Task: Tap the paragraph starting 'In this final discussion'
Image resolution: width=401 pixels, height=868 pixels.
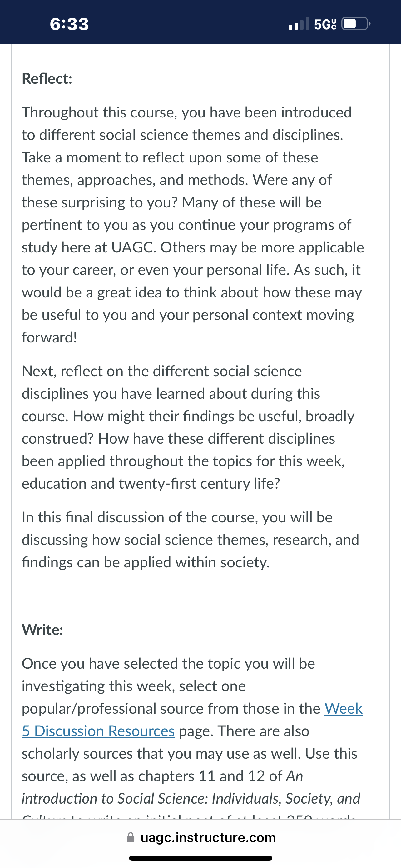Action: (191, 540)
